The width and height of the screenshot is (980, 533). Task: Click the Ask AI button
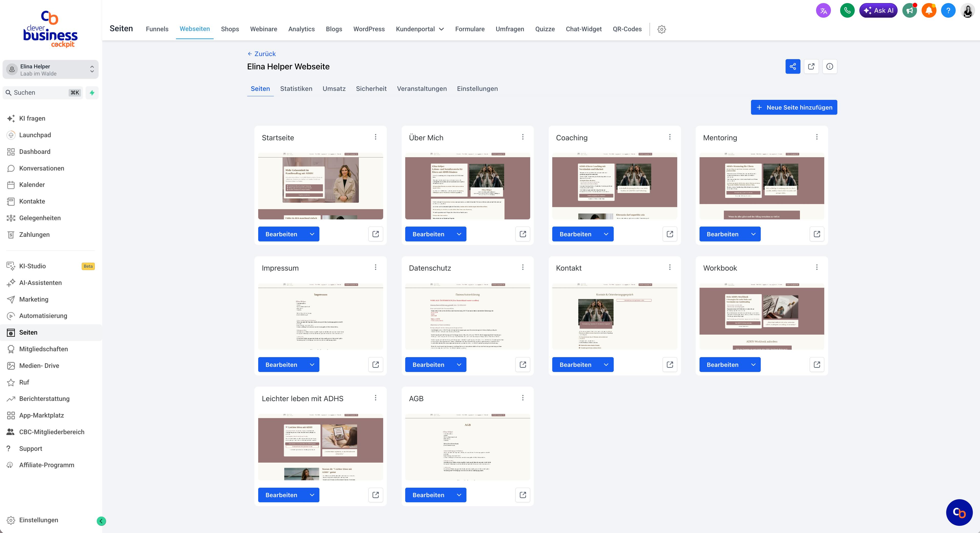point(878,11)
